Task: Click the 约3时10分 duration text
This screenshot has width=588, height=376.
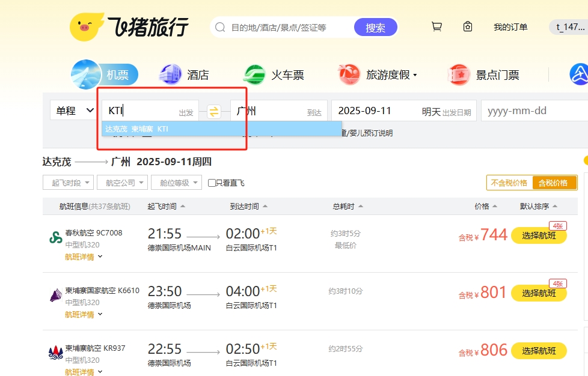Action: (x=345, y=291)
